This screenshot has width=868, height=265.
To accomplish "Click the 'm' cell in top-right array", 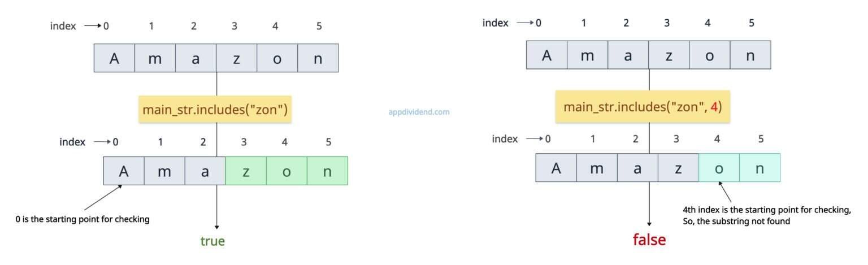I will point(587,55).
